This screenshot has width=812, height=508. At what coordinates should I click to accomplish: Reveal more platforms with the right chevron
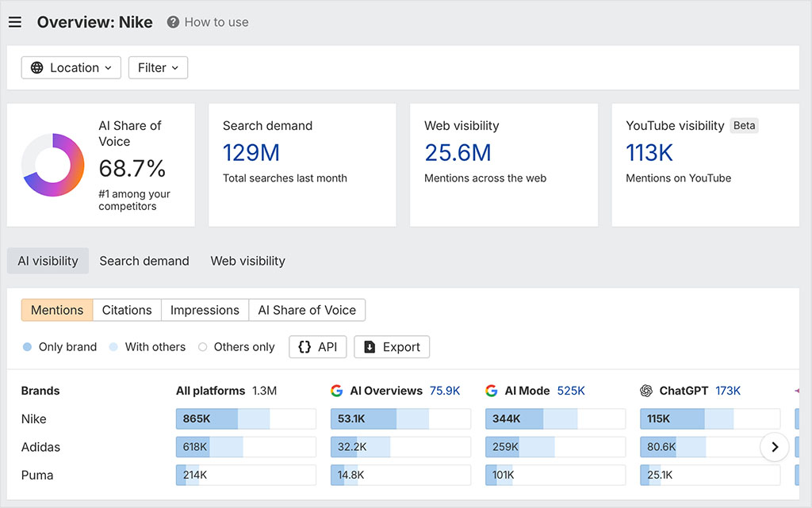[775, 447]
